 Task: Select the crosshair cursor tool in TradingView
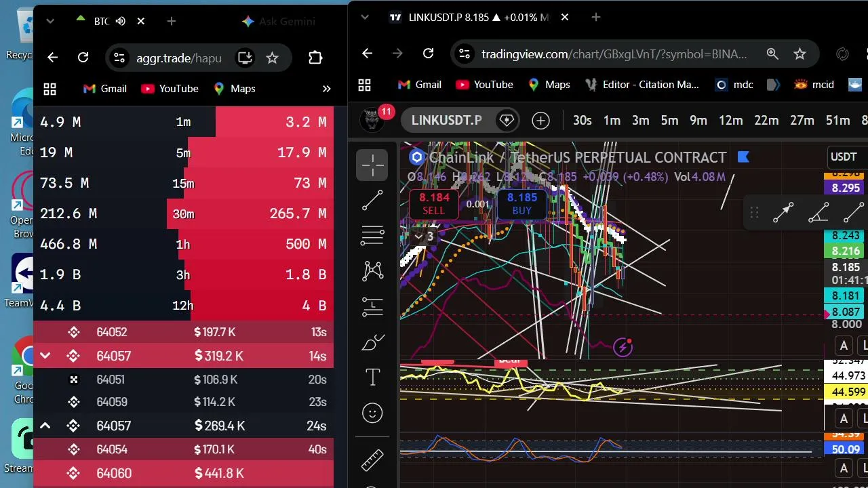tap(372, 165)
